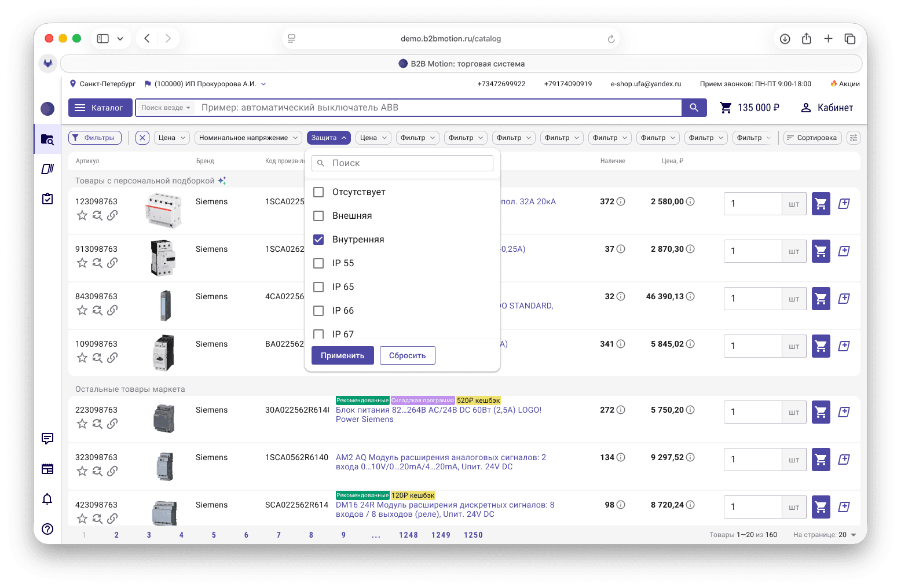Click the main catalog search field
Viewport: 901px width, 588px height.
click(x=439, y=108)
